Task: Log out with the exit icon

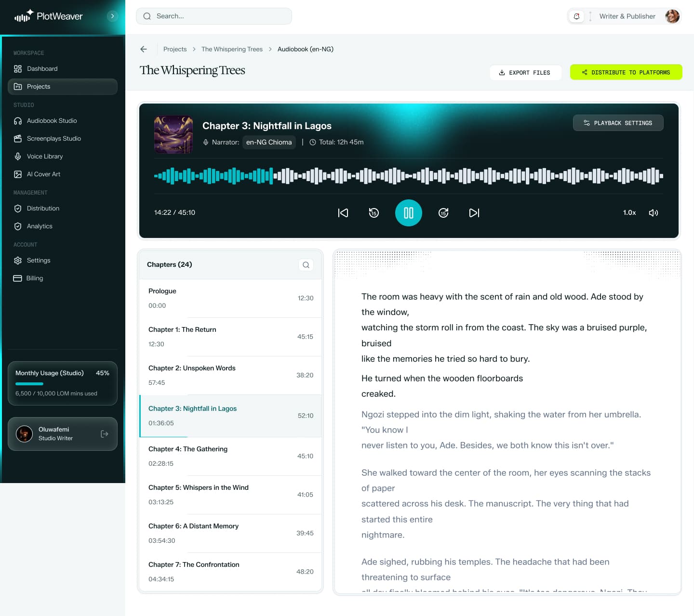Action: [x=104, y=434]
